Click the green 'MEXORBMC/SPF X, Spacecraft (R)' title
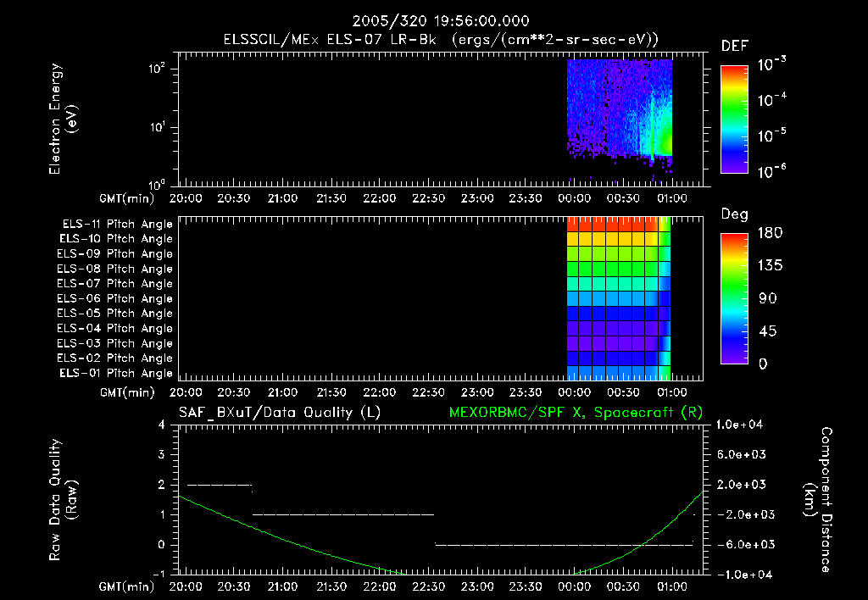 (576, 413)
